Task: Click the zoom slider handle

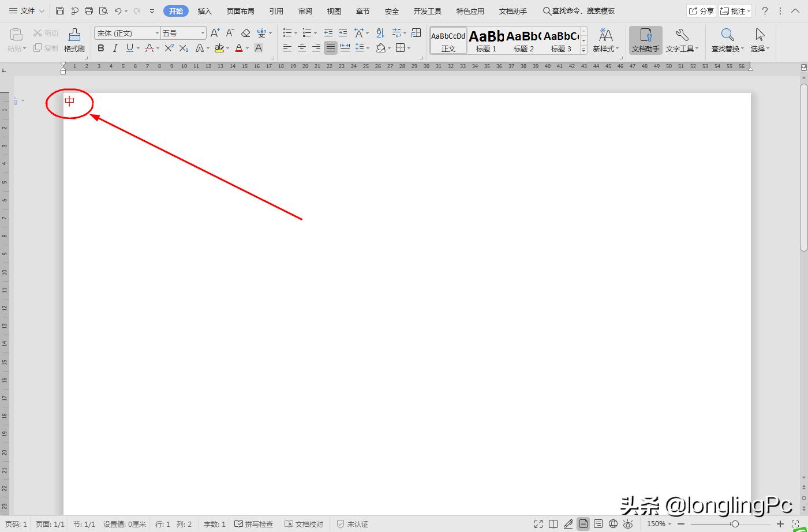Action: tap(735, 524)
